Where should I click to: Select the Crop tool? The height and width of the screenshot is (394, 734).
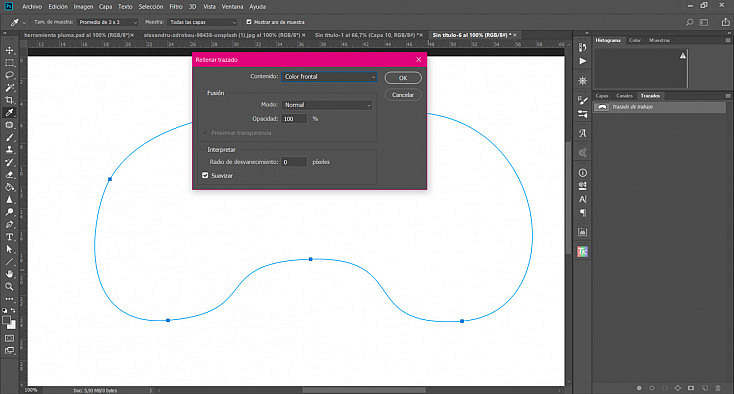click(9, 100)
